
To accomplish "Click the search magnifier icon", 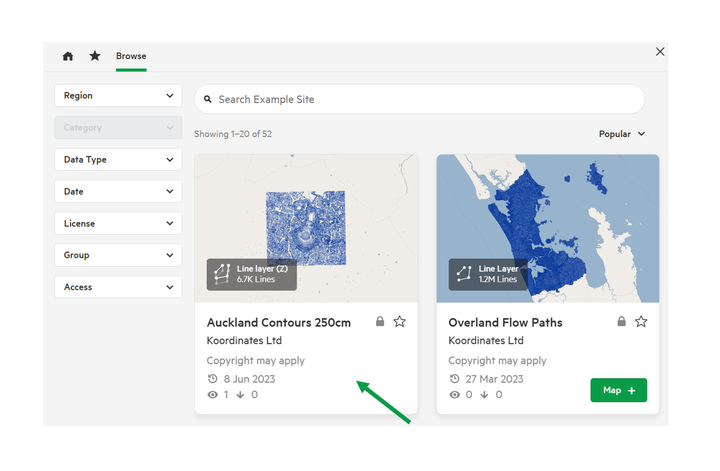I will coord(208,99).
